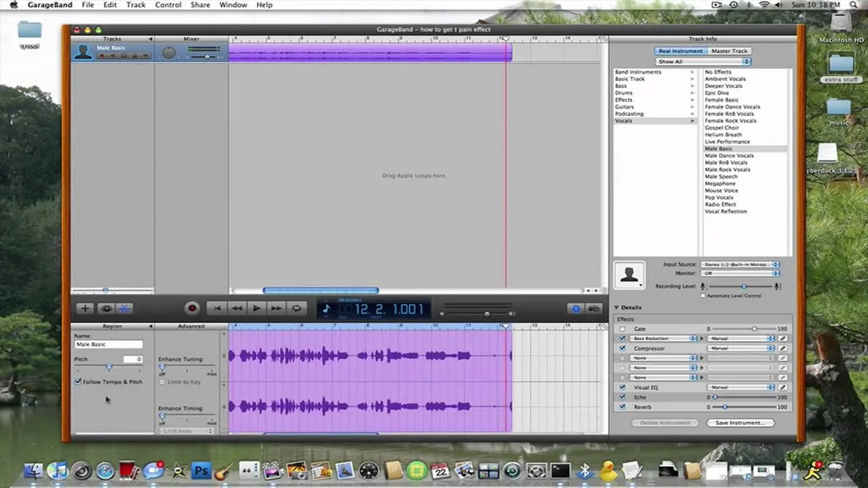Click the purple audio region in the timeline

pyautogui.click(x=370, y=54)
